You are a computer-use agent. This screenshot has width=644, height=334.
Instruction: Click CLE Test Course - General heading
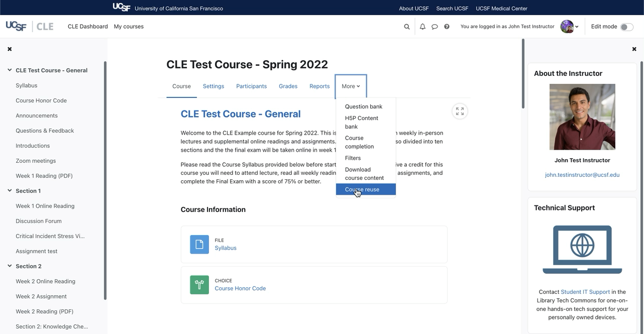coord(241,114)
